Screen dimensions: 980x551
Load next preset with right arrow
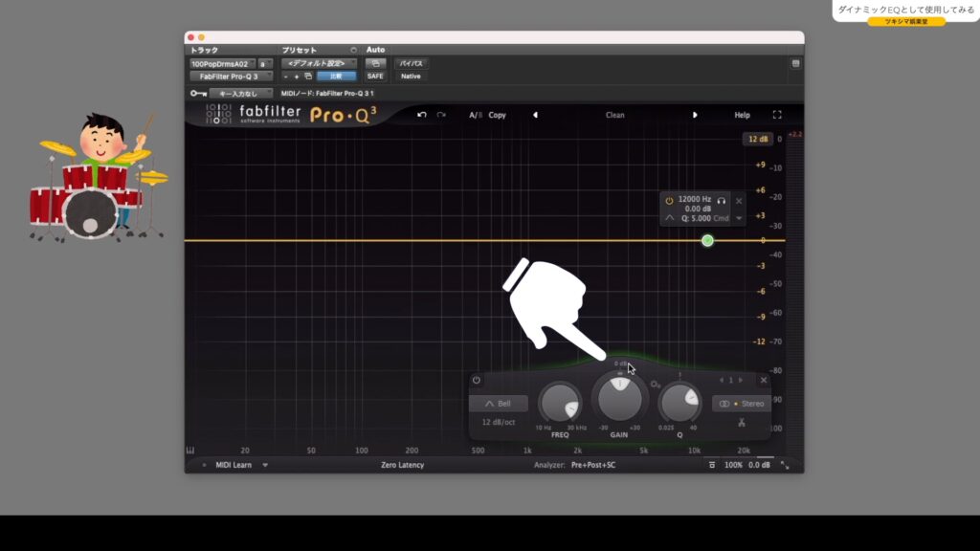click(695, 115)
